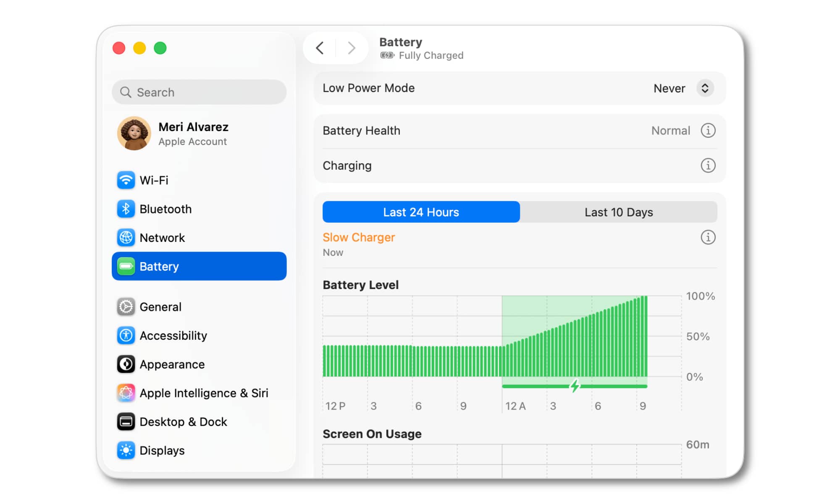Open the Wi-Fi settings icon
This screenshot has width=840, height=504.
tap(126, 180)
